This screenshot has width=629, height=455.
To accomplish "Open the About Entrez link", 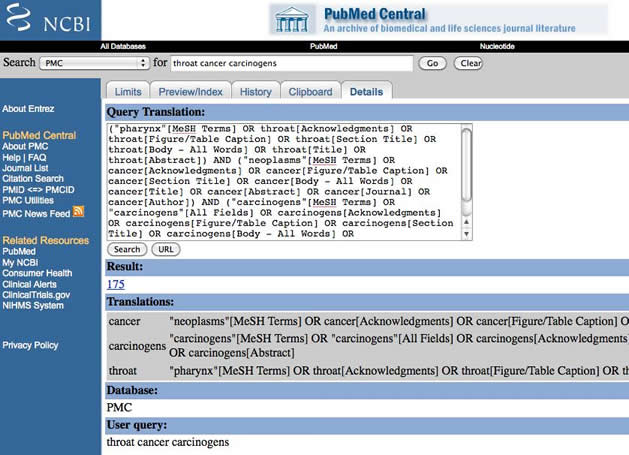I will 28,109.
